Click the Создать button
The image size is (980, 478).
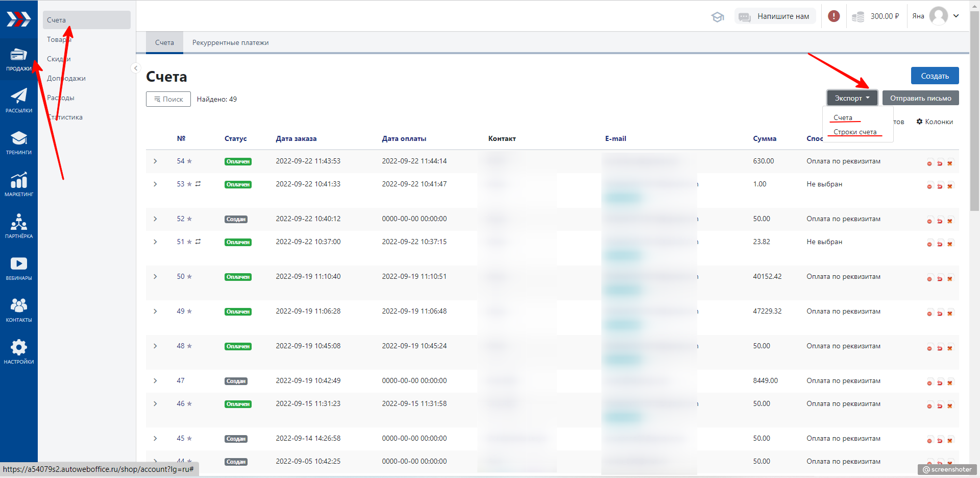[935, 76]
